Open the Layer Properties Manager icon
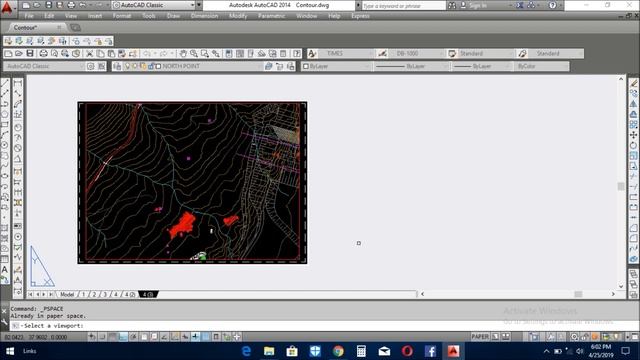The image size is (640, 360). click(x=117, y=66)
